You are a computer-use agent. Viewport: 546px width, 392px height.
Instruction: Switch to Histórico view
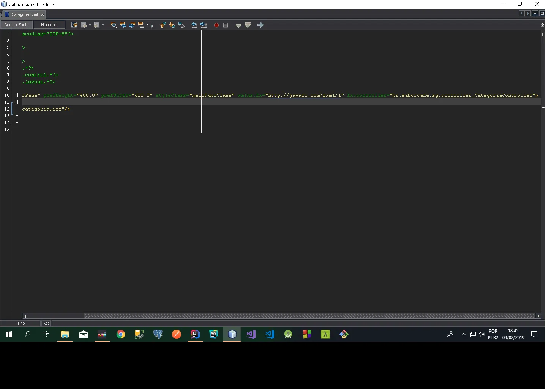[x=49, y=25]
